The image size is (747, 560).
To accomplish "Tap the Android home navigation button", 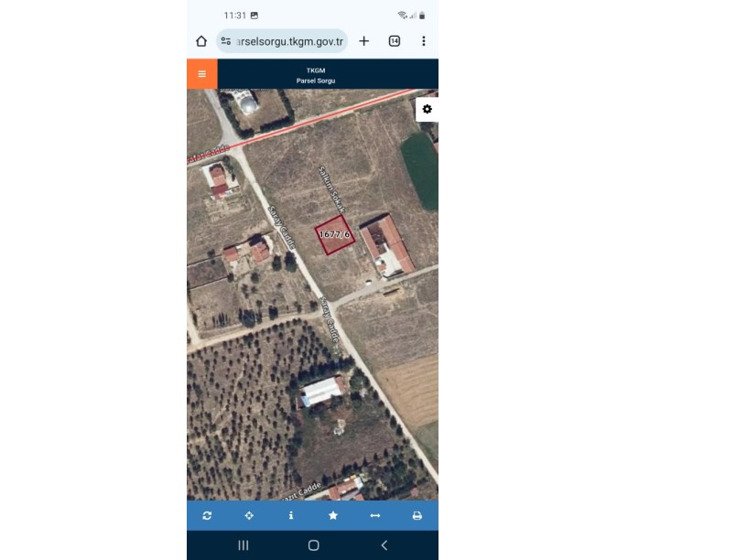I will click(x=313, y=545).
